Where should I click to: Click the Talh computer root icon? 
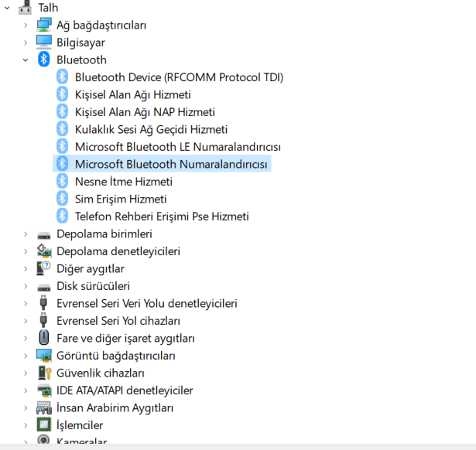tap(25, 7)
